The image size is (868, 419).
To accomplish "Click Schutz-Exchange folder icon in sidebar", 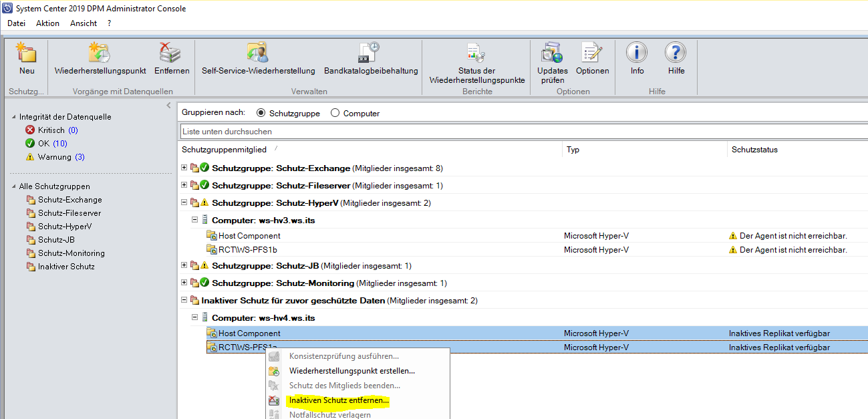I will pos(31,200).
